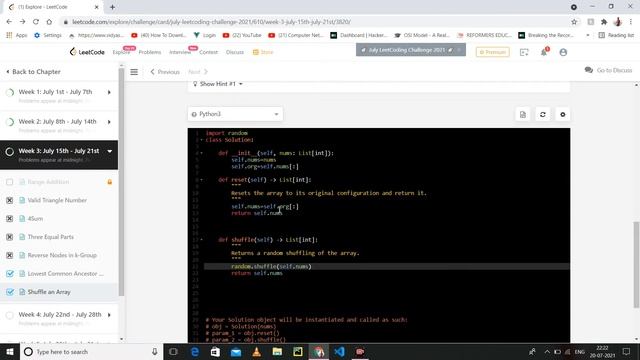The height and width of the screenshot is (360, 640).
Task: Click the Premium button
Action: 493,52
